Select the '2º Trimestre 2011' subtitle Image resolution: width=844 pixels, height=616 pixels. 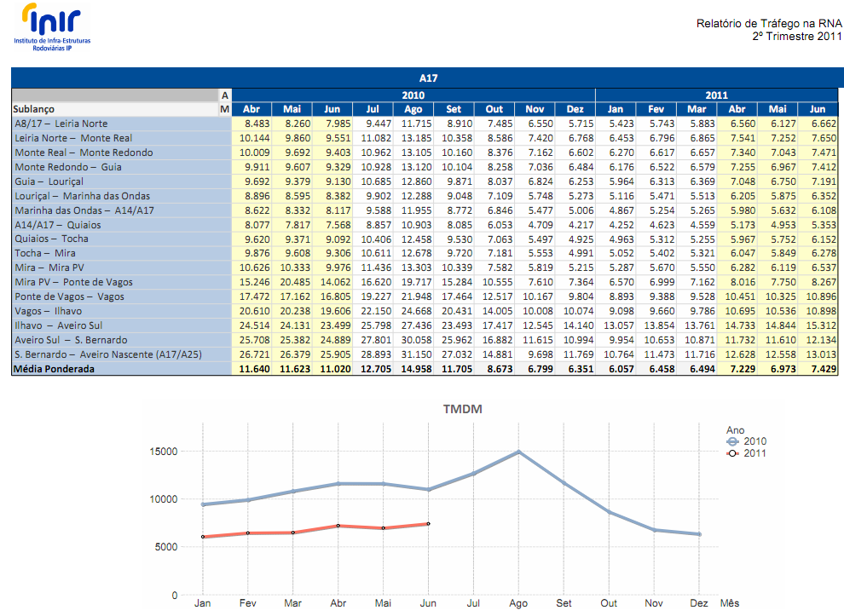pos(796,36)
